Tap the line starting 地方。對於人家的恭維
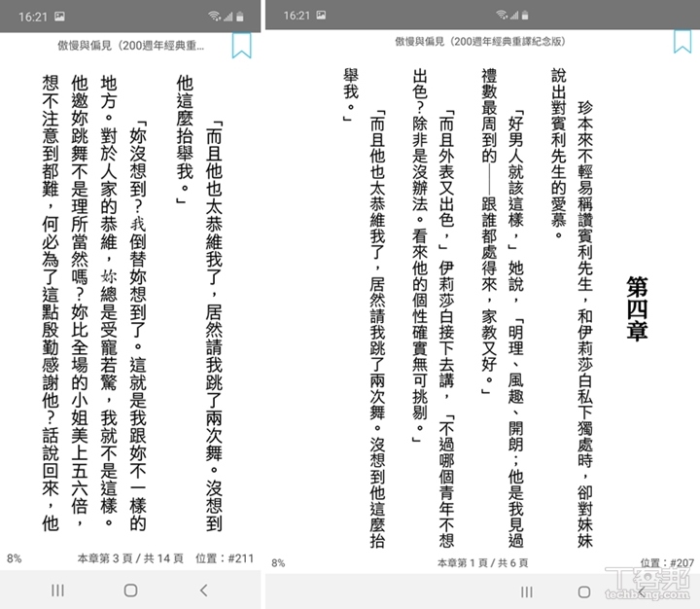 click(x=109, y=301)
